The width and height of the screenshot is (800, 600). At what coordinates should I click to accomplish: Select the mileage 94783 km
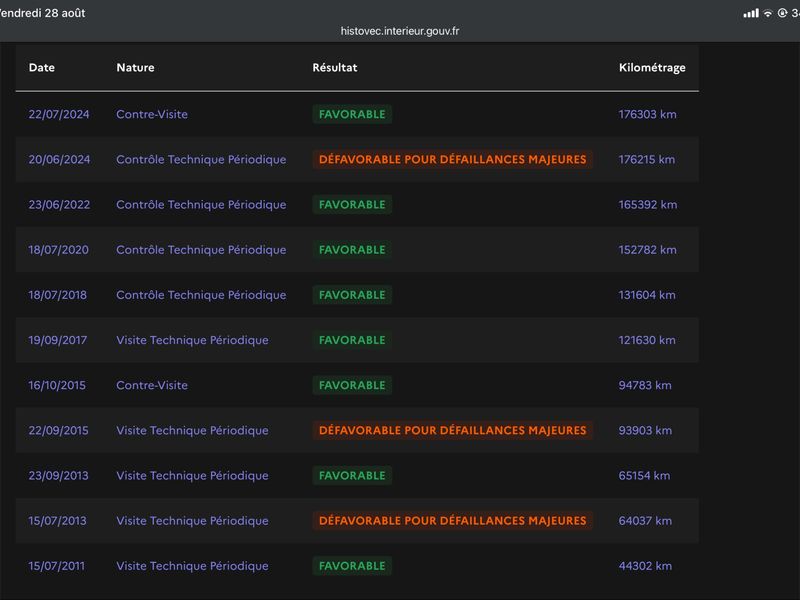coord(645,385)
